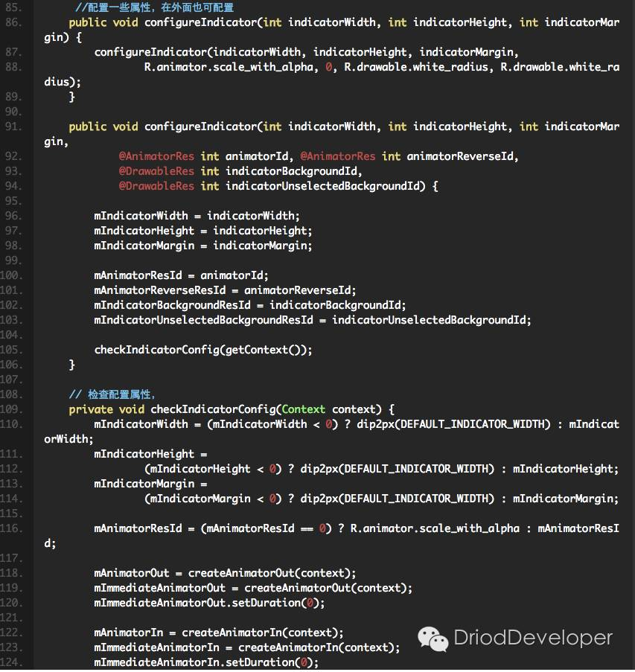Click 'mAnimatorIn = createAnimatorIn(context);' line
The height and width of the screenshot is (672, 635).
[x=219, y=633]
